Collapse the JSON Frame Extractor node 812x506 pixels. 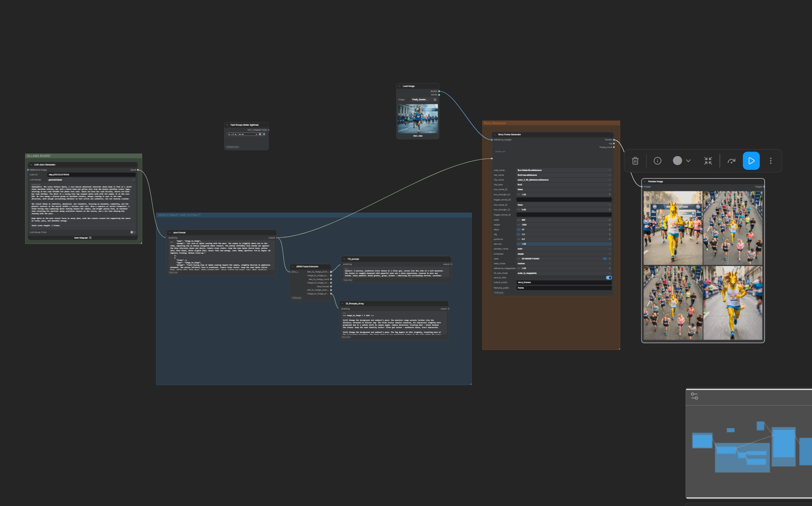(293, 267)
